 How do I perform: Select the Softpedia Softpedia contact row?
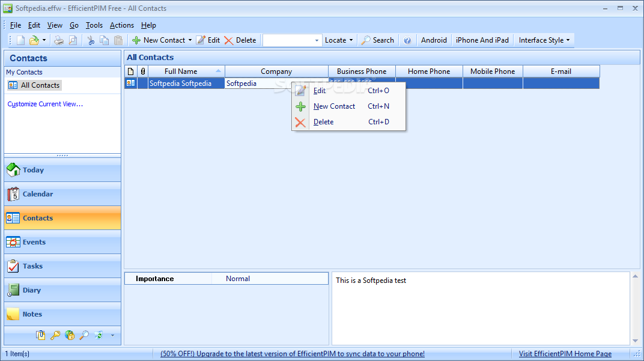pos(362,83)
